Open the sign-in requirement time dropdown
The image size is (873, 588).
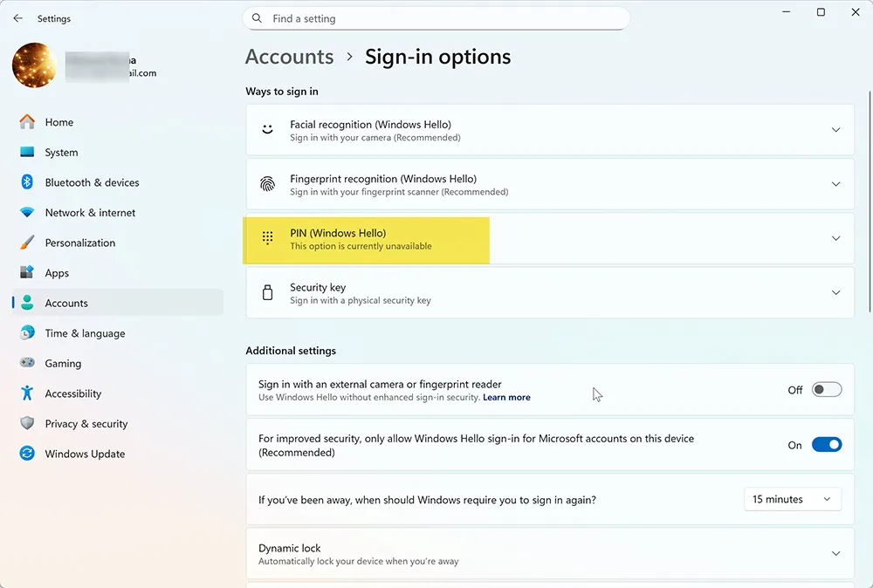click(791, 499)
